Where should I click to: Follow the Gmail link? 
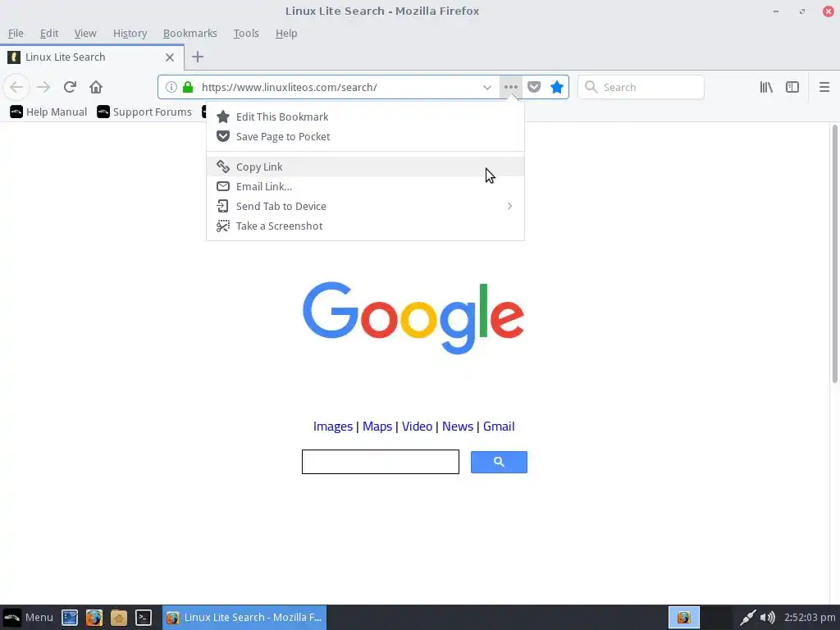tap(499, 427)
